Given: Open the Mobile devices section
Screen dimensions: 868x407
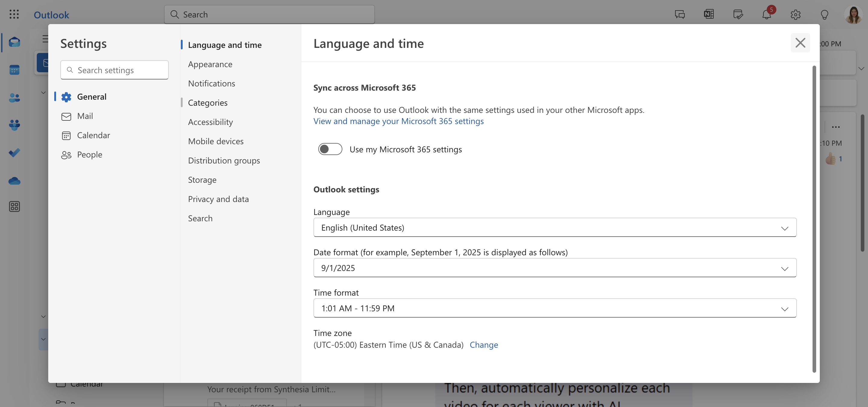Looking at the screenshot, I should (x=215, y=141).
